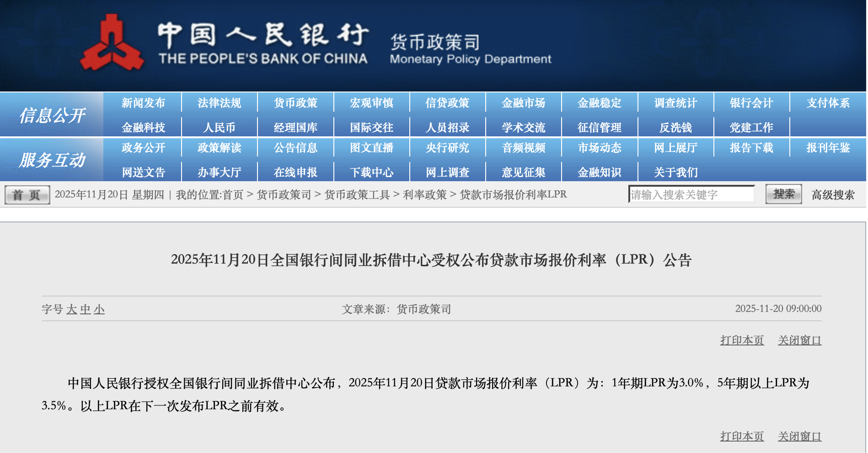
Task: Click the 首页 home button
Action: [26, 194]
